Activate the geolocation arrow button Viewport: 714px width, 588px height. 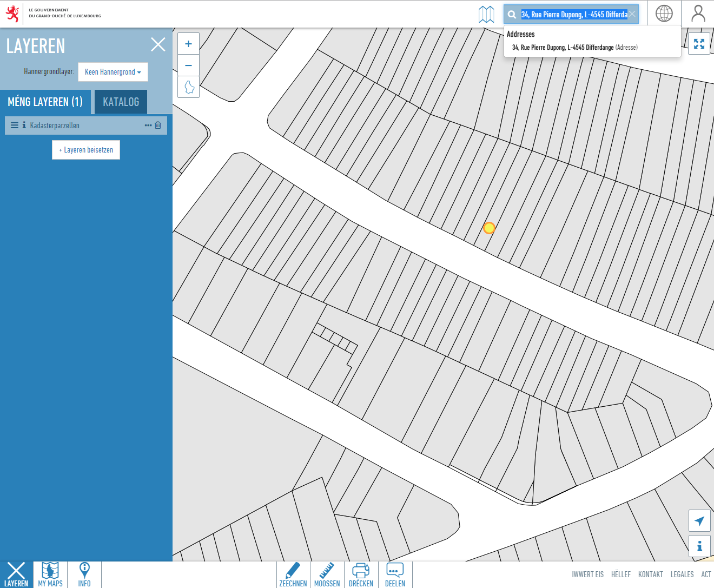[x=699, y=520]
